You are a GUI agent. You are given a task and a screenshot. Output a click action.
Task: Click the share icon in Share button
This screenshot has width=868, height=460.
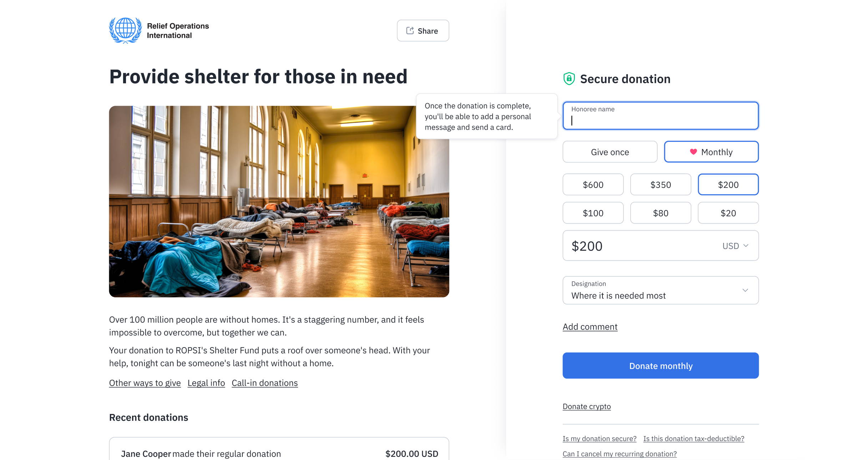tap(410, 31)
